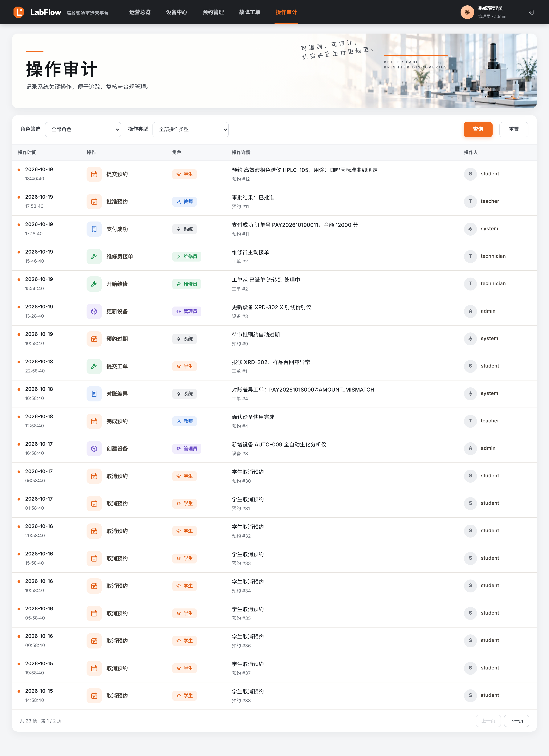Click document icon in 对账差异 row

(94, 394)
